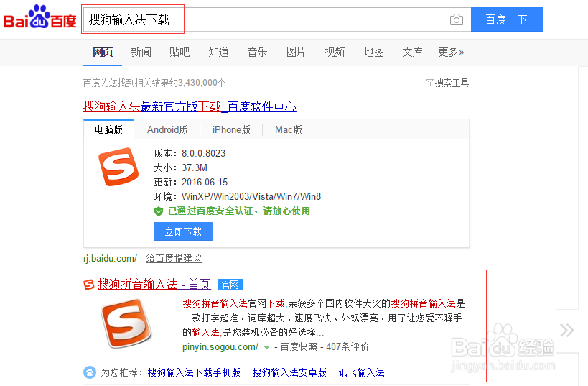Open 搜狗拼音输入法 - 首页 result
Image resolution: width=588 pixels, height=386 pixels.
pyautogui.click(x=154, y=284)
